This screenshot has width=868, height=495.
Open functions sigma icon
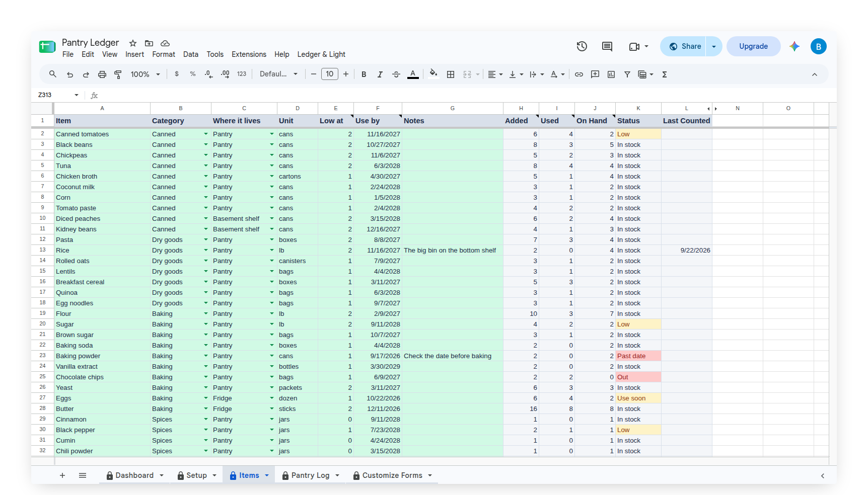pyautogui.click(x=665, y=74)
